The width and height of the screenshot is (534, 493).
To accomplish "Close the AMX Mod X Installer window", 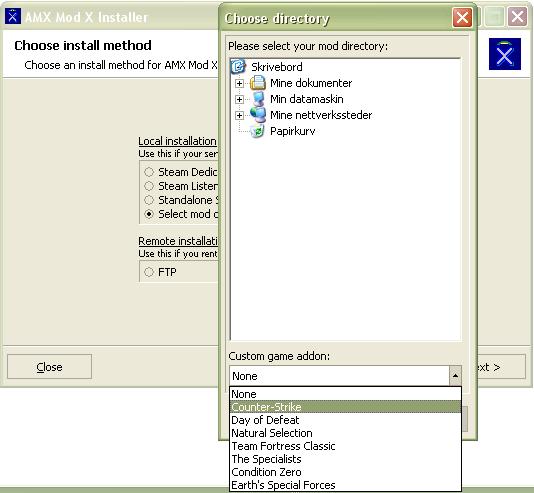I will tap(517, 17).
